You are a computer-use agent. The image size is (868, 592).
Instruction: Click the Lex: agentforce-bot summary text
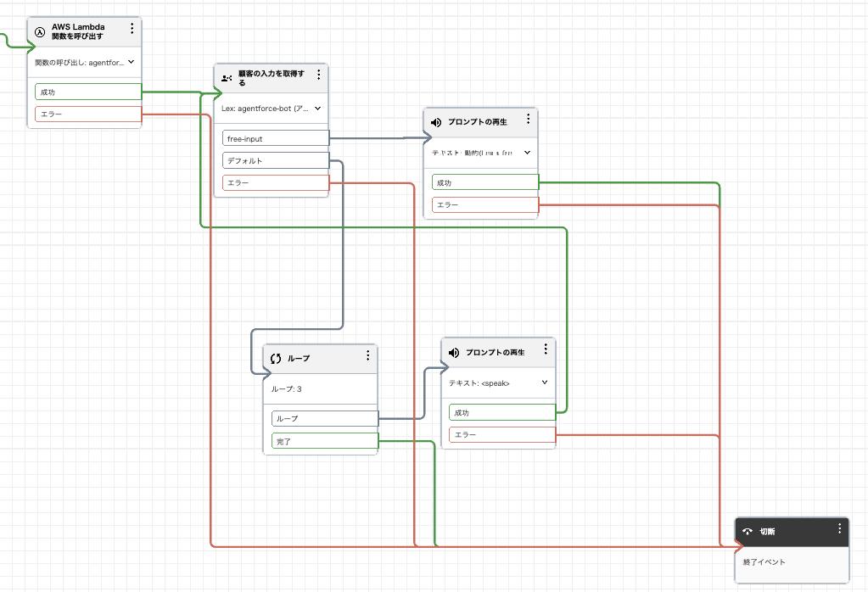(x=265, y=109)
